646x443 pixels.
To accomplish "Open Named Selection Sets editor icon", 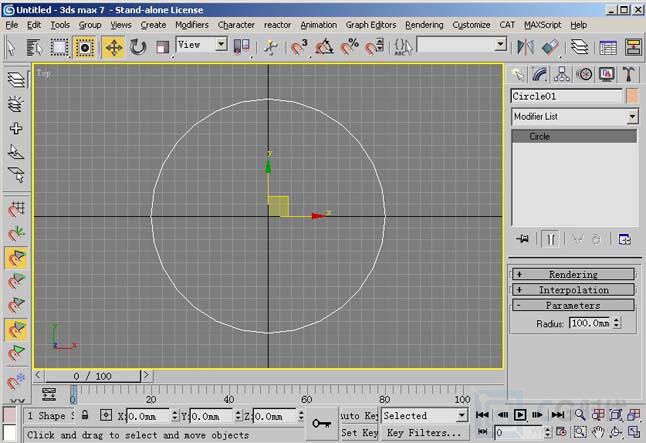I will click(403, 47).
